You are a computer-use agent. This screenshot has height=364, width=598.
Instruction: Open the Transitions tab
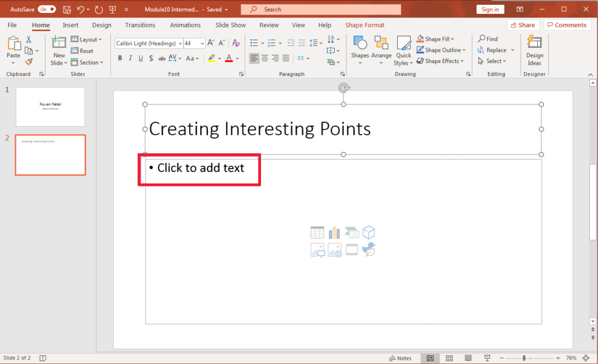tap(140, 25)
